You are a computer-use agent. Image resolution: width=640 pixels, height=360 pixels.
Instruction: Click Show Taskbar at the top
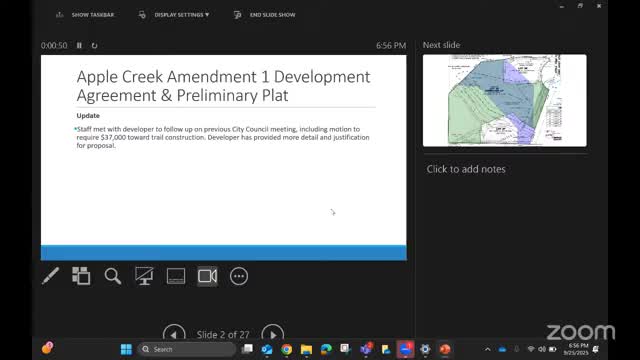(85, 15)
